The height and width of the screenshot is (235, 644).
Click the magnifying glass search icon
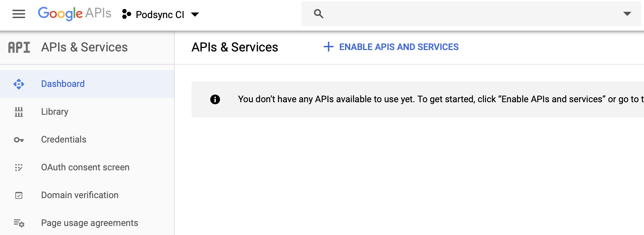click(319, 14)
